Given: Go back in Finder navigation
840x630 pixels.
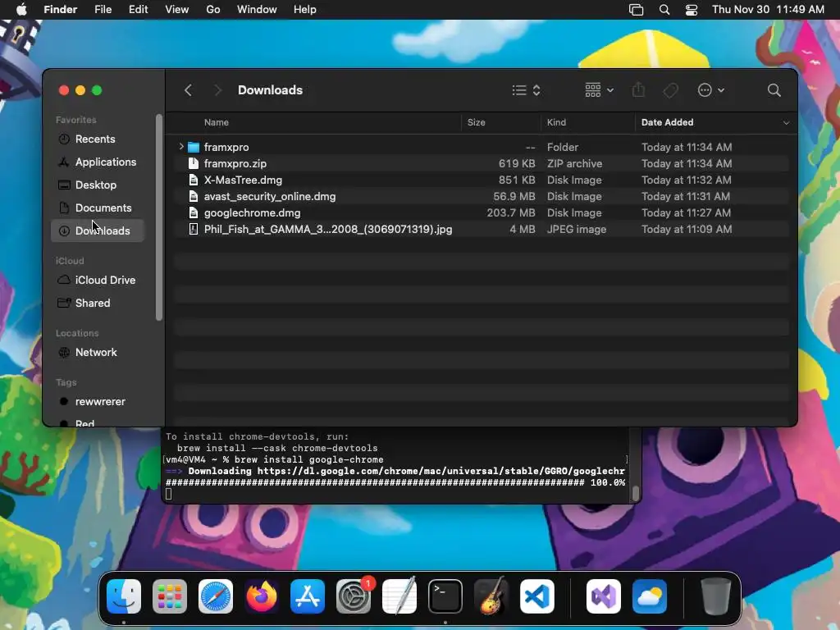Looking at the screenshot, I should point(188,90).
